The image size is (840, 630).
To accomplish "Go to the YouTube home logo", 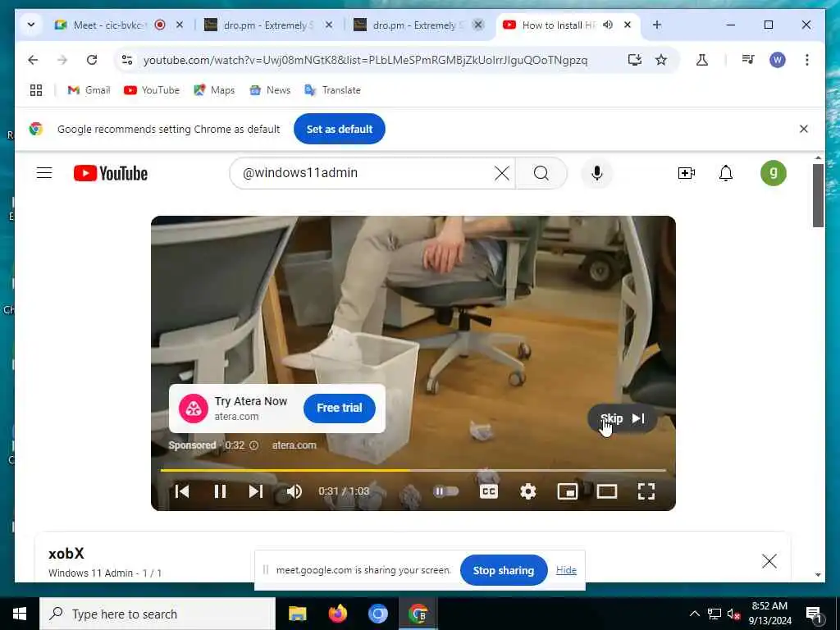I will 111,173.
